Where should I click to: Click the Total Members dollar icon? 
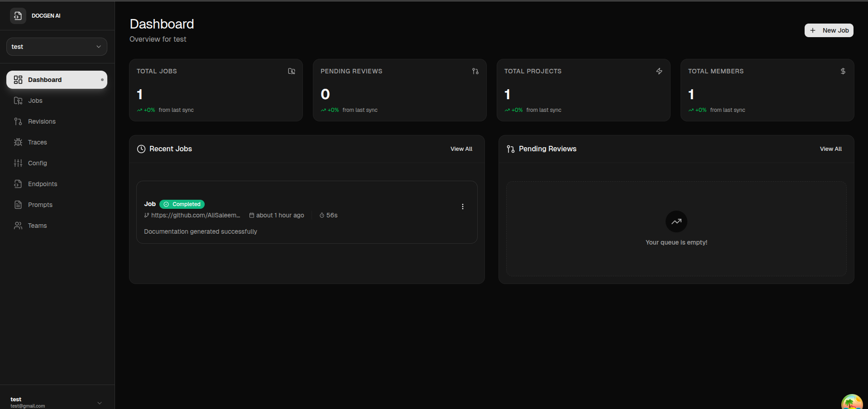843,71
